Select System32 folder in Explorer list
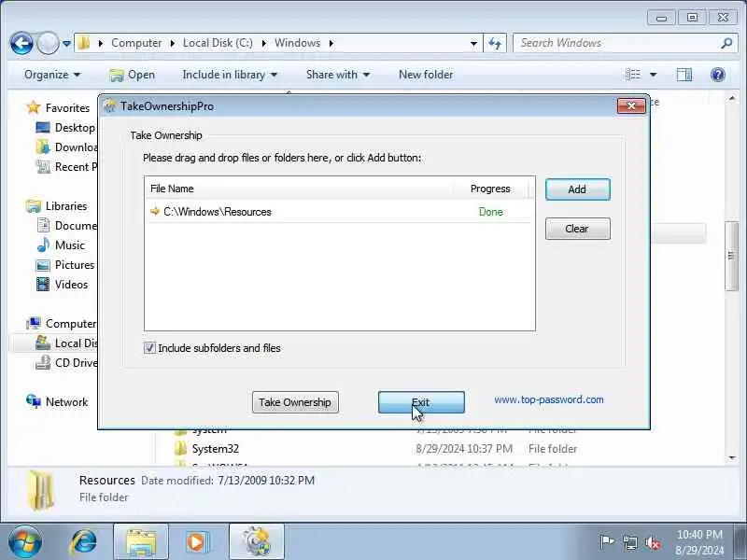The height and width of the screenshot is (560, 747). (x=216, y=449)
